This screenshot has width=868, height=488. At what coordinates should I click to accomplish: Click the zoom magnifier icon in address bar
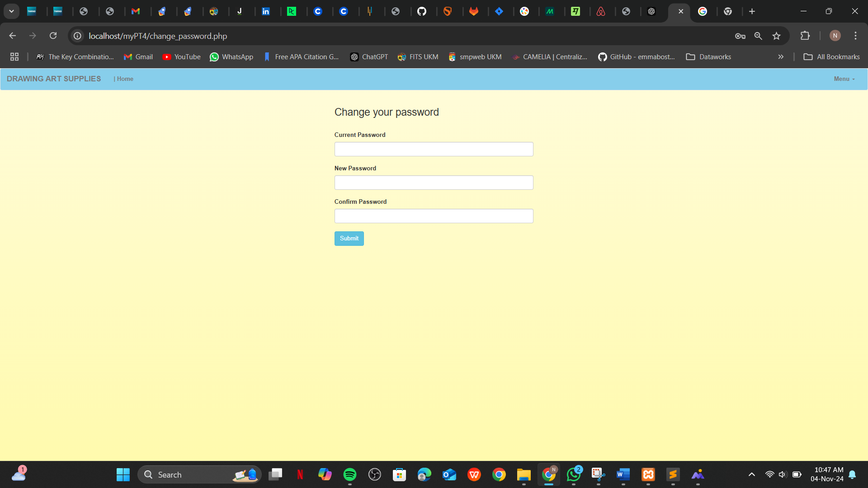758,36
